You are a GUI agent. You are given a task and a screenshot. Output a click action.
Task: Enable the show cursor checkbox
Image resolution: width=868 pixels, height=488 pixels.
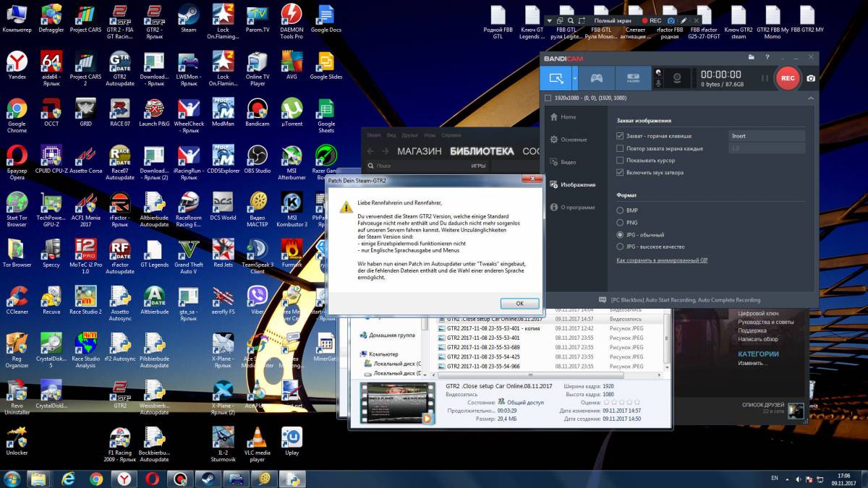[620, 160]
